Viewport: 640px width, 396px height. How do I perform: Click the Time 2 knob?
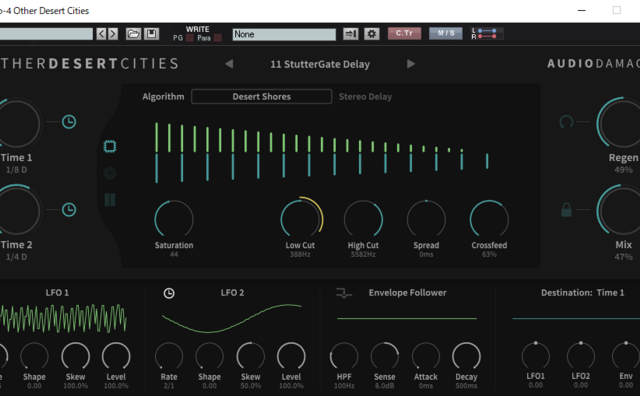pos(17,211)
